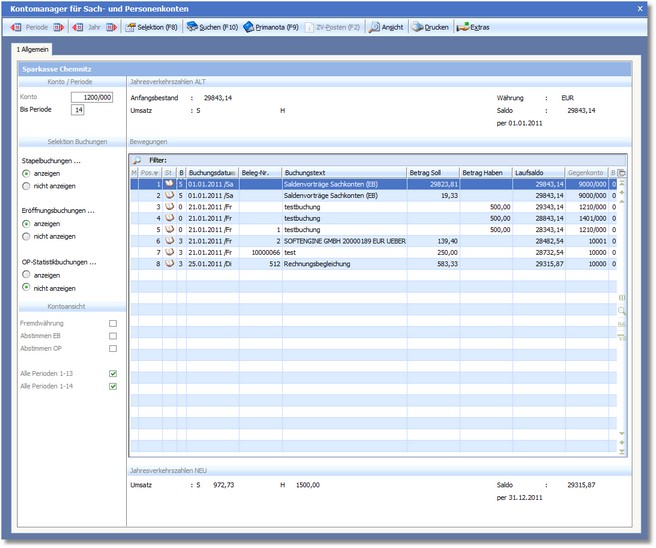Uncheck the Alle Perioden 1-13 checkbox
The height and width of the screenshot is (548, 656).
coord(113,373)
